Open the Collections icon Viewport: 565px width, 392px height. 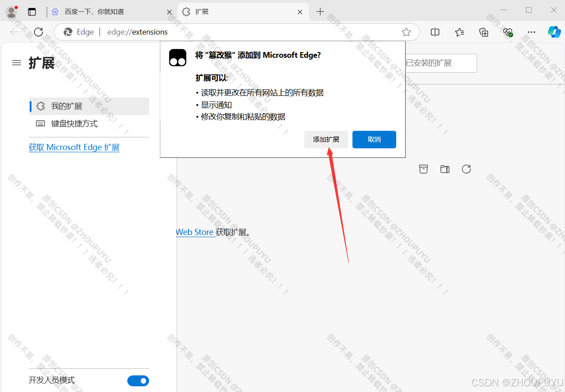point(484,32)
